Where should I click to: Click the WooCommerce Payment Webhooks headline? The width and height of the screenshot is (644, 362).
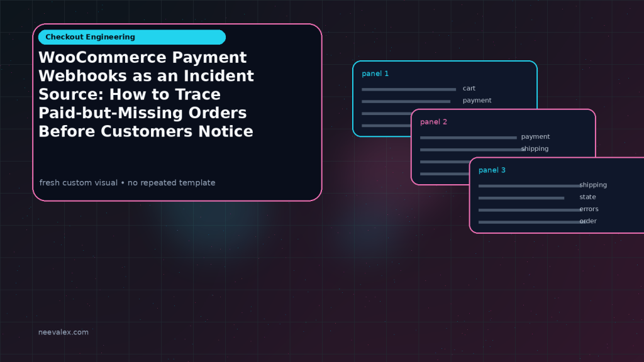point(146,94)
